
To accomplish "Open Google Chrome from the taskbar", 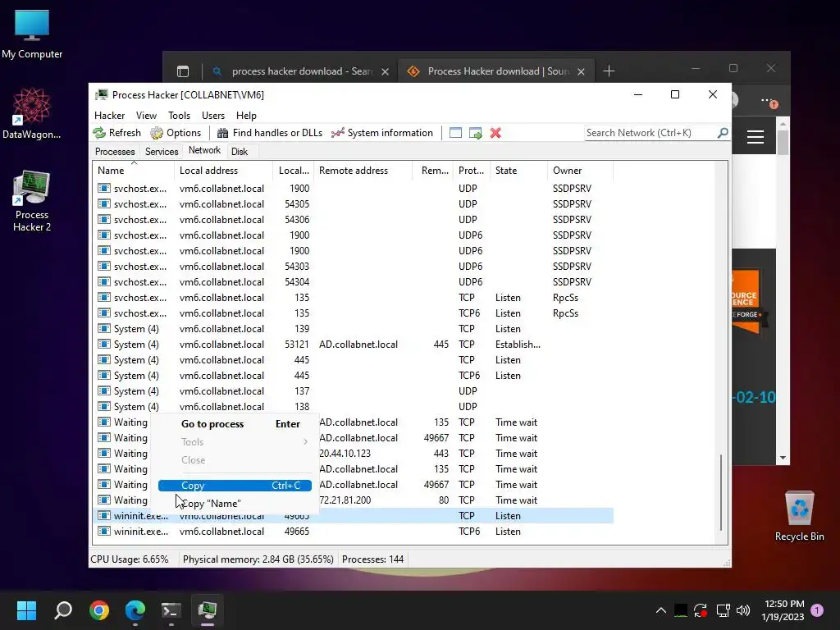I will 99,610.
